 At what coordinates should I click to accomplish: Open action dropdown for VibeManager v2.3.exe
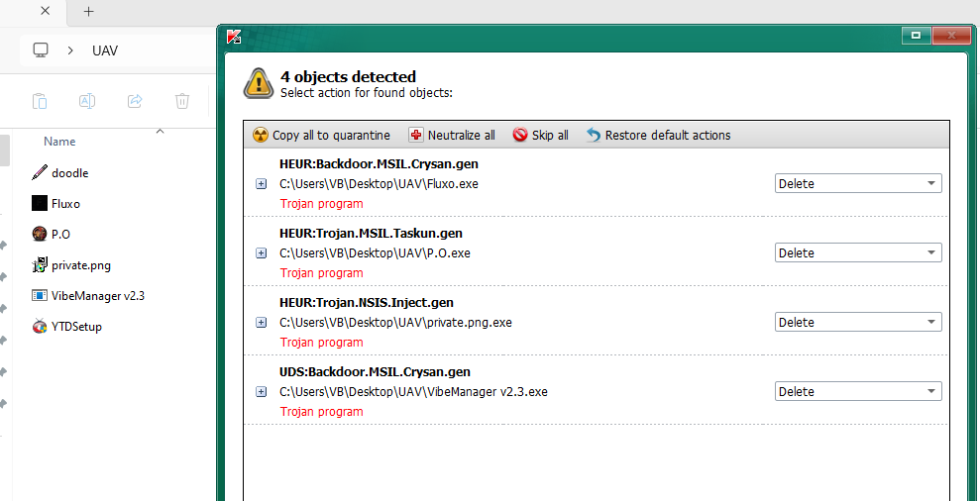tap(858, 392)
